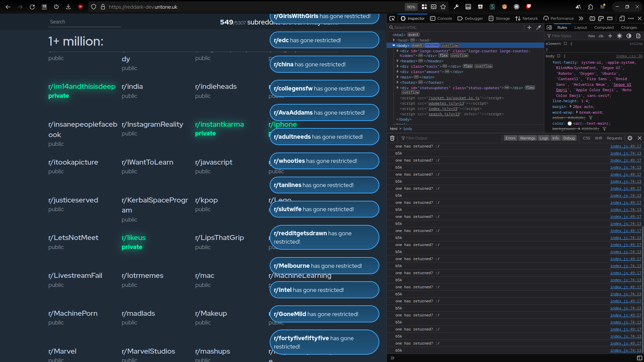Follow the index.css:36 stylesheet link
Image resolution: width=644 pixels, height=362 pixels.
point(630,56)
